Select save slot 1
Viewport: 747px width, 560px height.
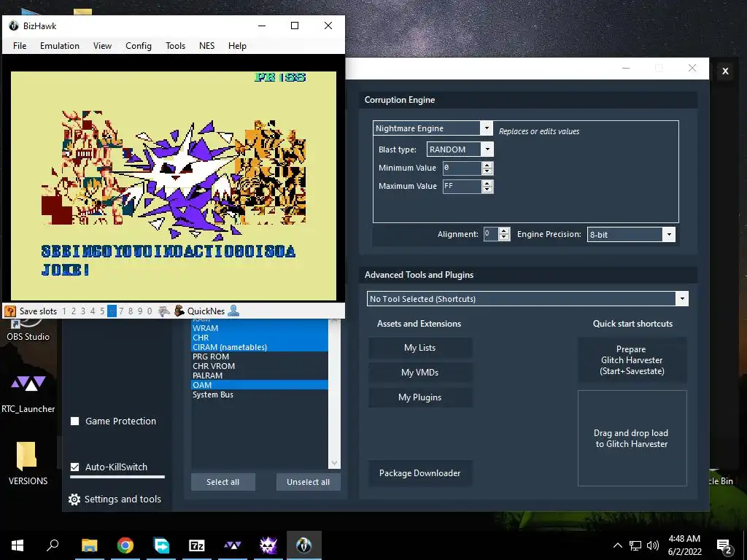pyautogui.click(x=64, y=311)
